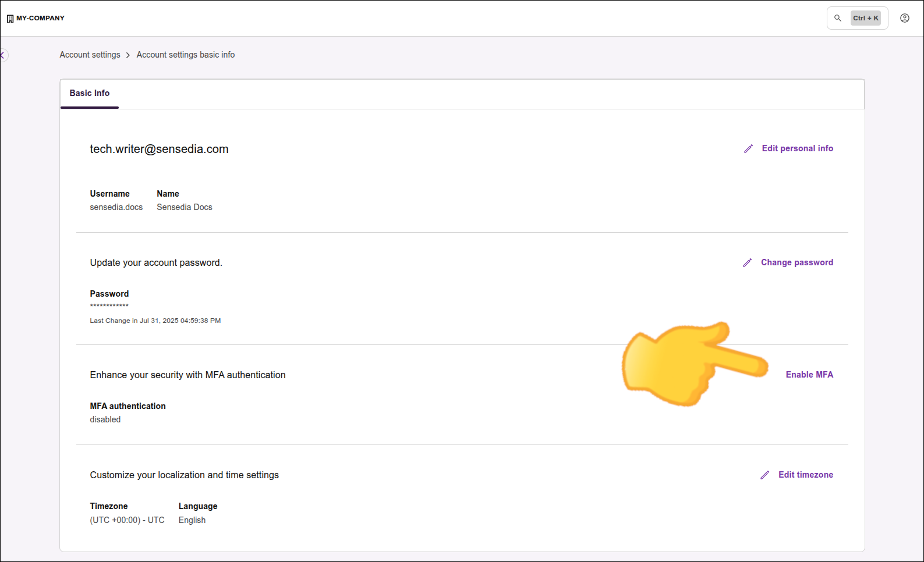Click the MY-COMPANY name in header

point(40,18)
